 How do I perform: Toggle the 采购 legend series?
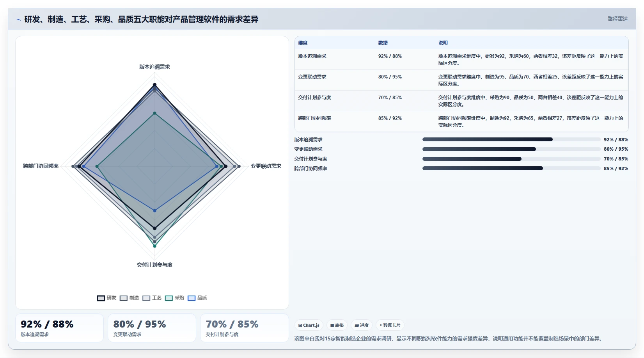(174, 298)
